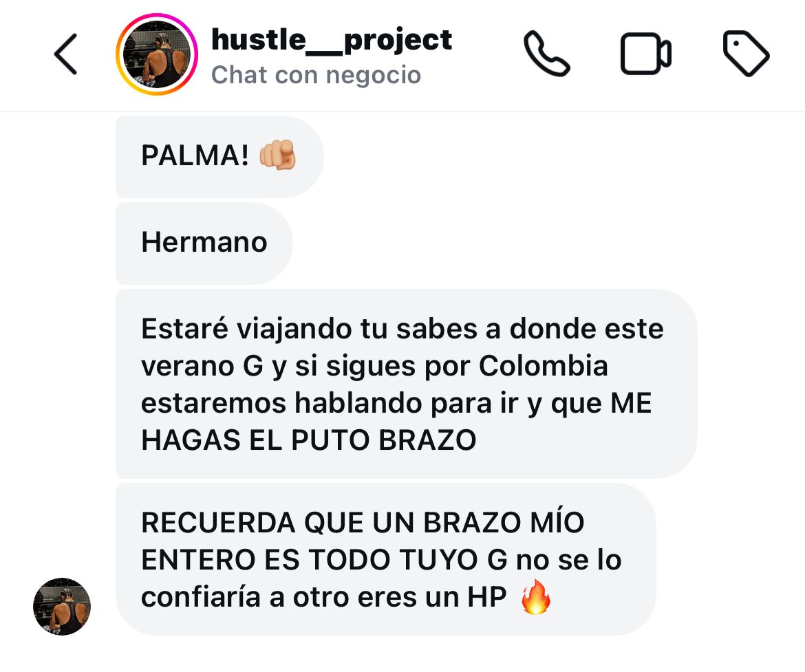The image size is (805, 672).
Task: Select the "Hermano" message bubble
Action: [204, 243]
